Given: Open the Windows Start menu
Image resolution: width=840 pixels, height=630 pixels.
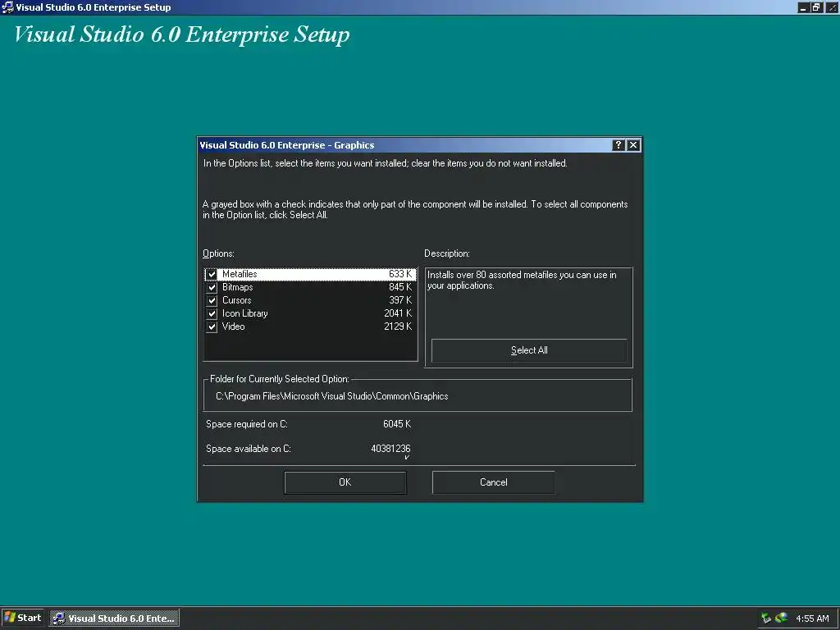Looking at the screenshot, I should (x=22, y=618).
